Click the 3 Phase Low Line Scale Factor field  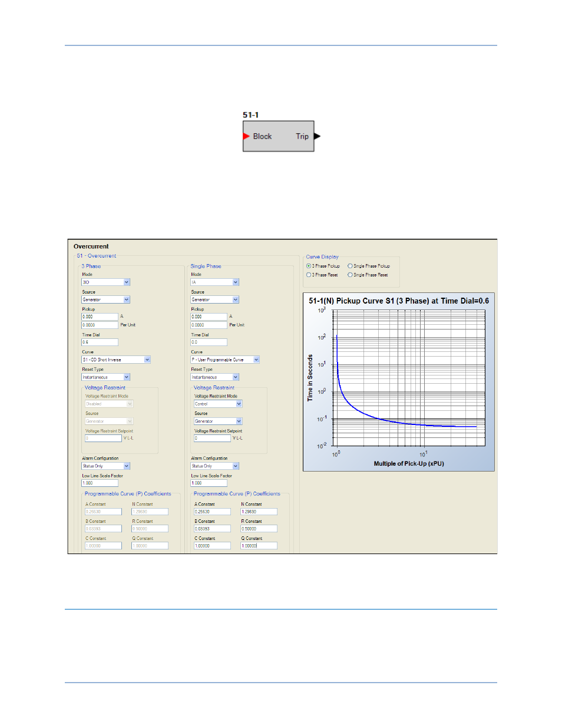pyautogui.click(x=100, y=483)
